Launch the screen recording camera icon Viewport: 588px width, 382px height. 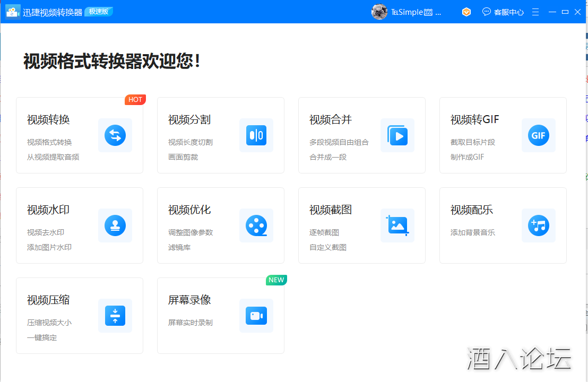click(x=256, y=316)
